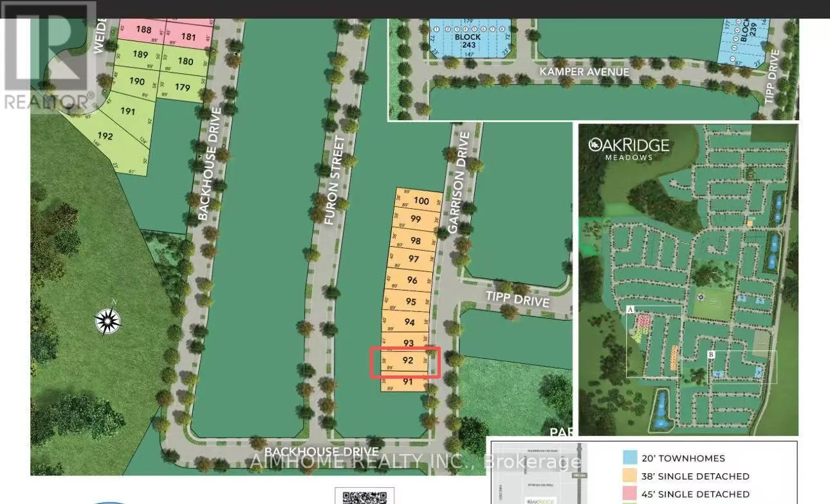
Task: Click Block 243 townhomes
Action: click(468, 37)
